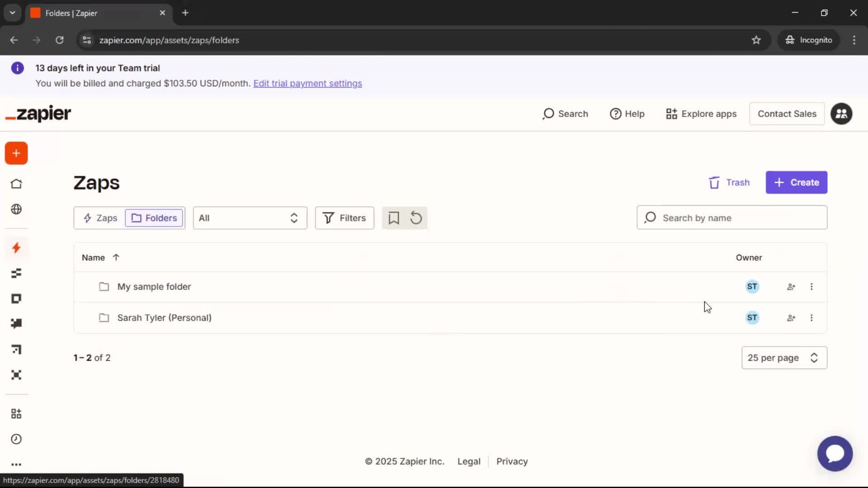The image size is (868, 488).
Task: Click the sort arrow next to Name
Action: point(116,258)
